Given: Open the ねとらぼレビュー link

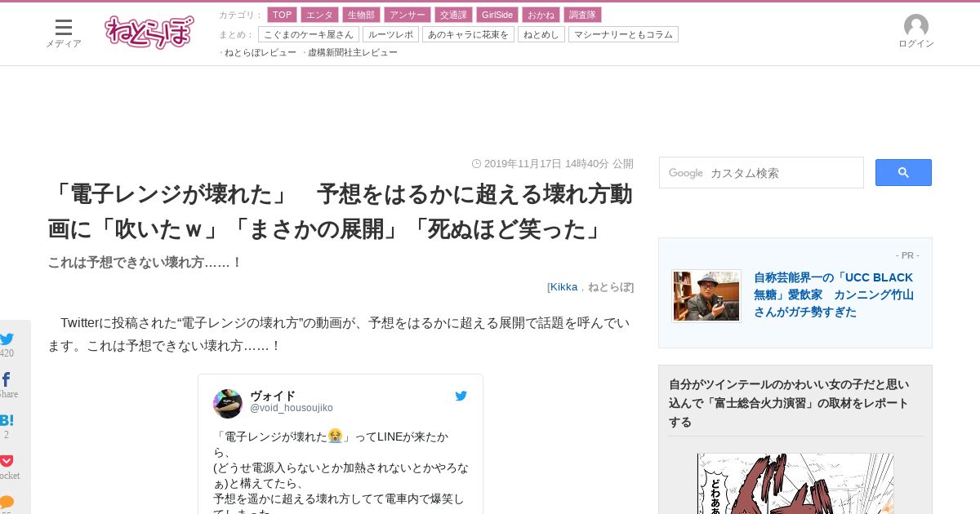Looking at the screenshot, I should tap(261, 52).
